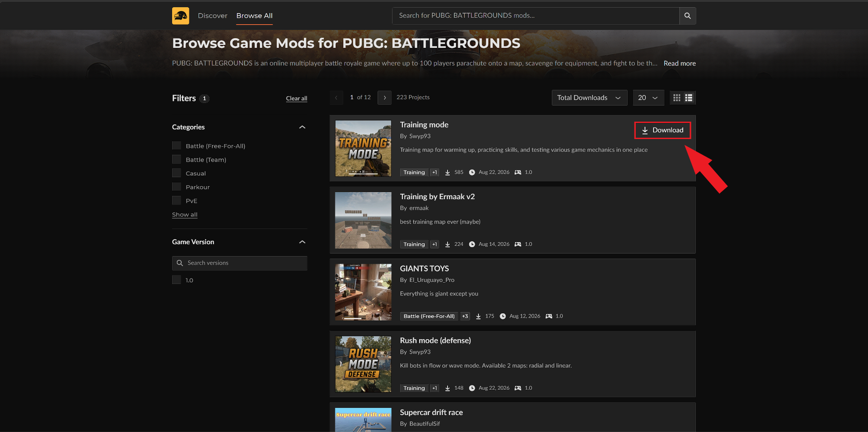Click game version icon on Training mode row
This screenshot has height=432, width=868.
click(x=518, y=172)
